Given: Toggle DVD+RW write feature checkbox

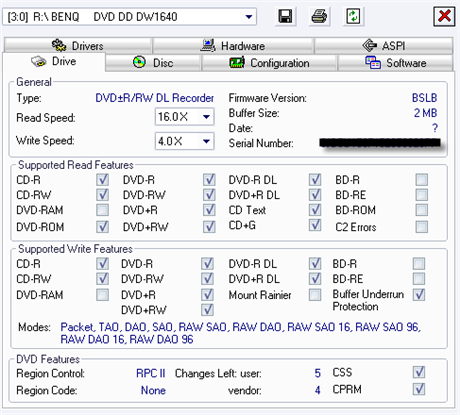Looking at the screenshot, I should (207, 310).
